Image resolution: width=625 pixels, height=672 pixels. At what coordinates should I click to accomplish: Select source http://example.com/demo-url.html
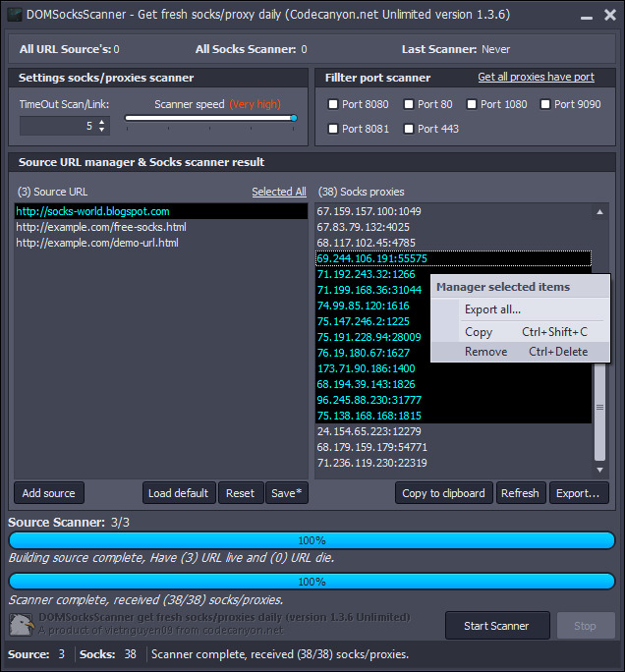[x=161, y=243]
